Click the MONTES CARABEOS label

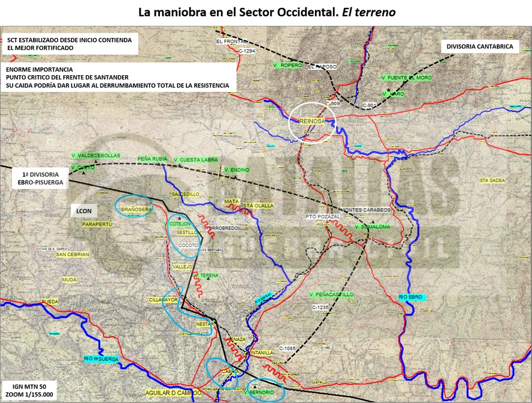pos(365,210)
